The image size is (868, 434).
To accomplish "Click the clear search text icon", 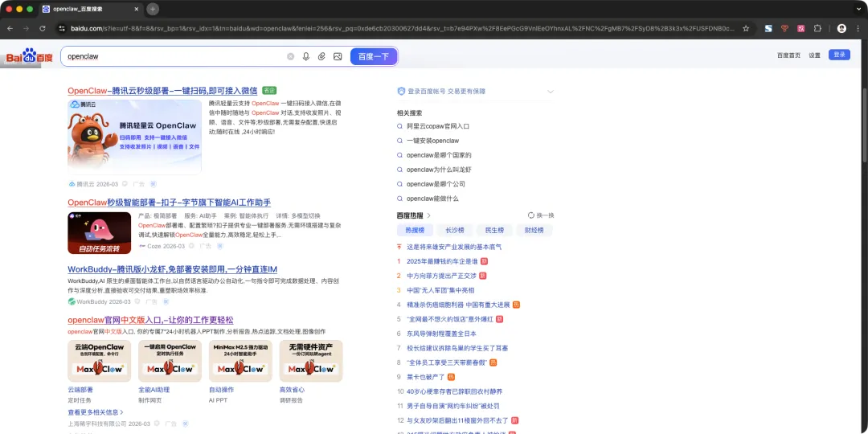I will point(291,56).
